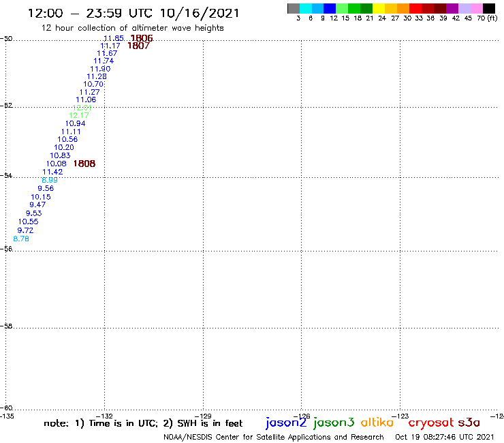
Task: Click the 1807 time marker
Action: tap(138, 46)
